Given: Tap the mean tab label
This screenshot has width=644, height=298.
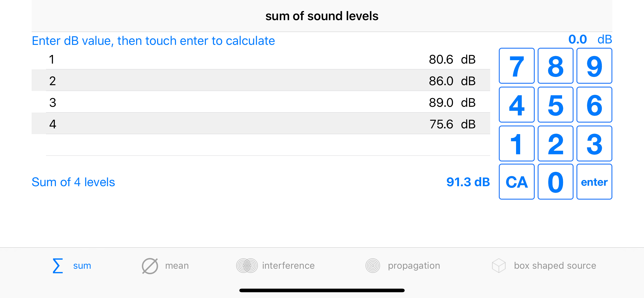Looking at the screenshot, I should point(177,265).
